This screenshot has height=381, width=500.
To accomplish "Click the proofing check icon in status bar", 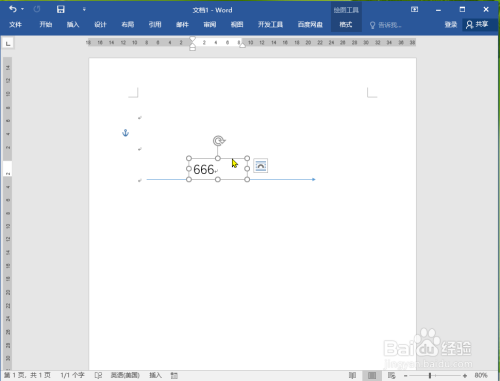I will tap(98, 375).
